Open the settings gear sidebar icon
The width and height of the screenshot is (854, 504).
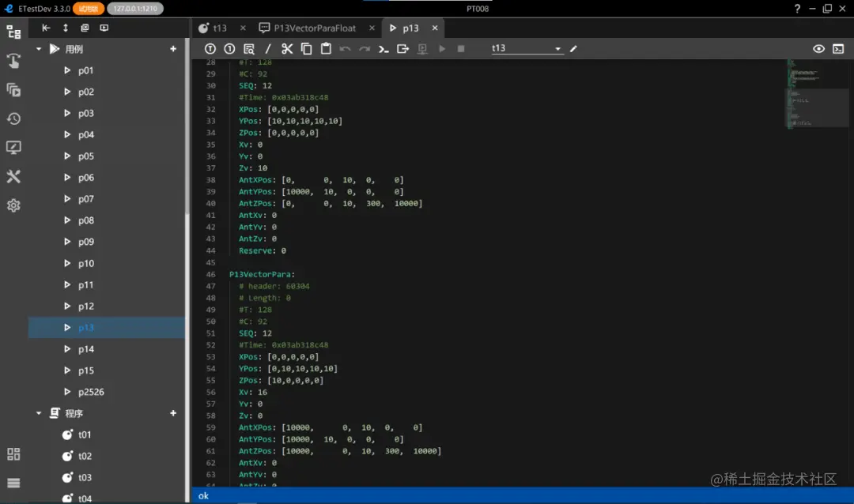(x=13, y=205)
